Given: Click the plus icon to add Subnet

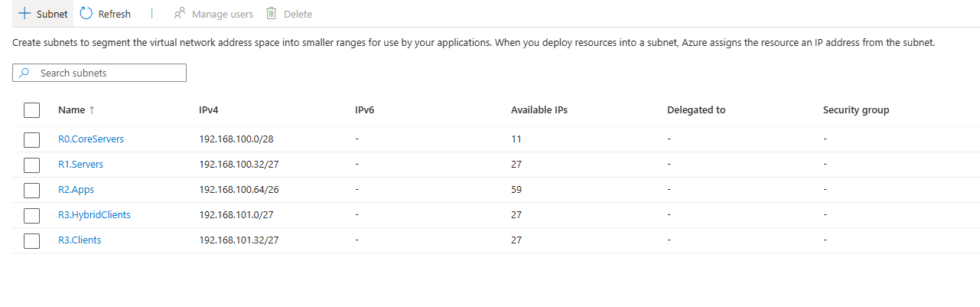Looking at the screenshot, I should coord(24,14).
